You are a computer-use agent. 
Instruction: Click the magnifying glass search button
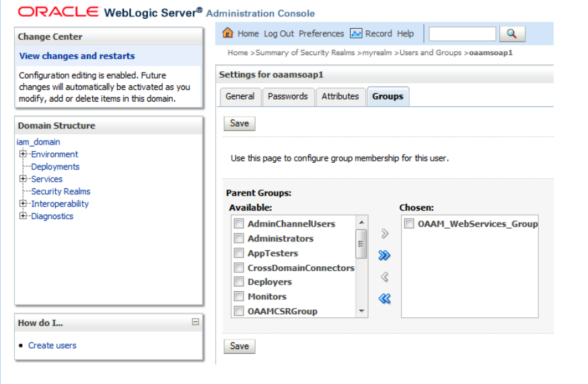pyautogui.click(x=512, y=34)
